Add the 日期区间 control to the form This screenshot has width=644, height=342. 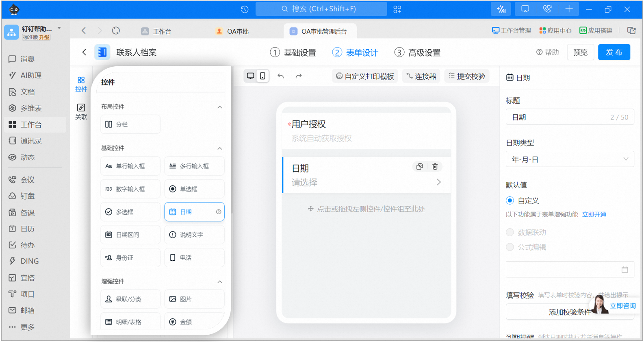tap(130, 235)
